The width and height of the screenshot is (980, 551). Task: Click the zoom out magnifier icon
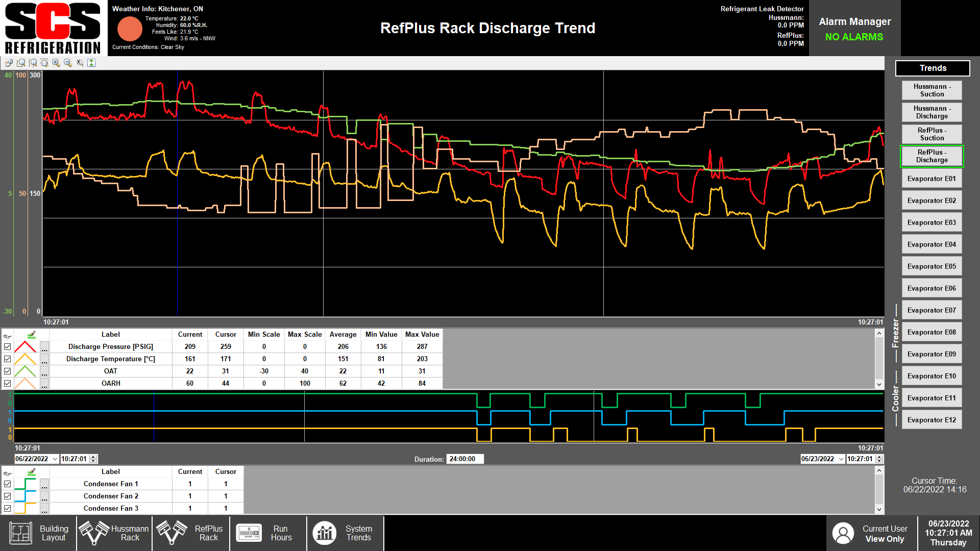click(x=68, y=63)
